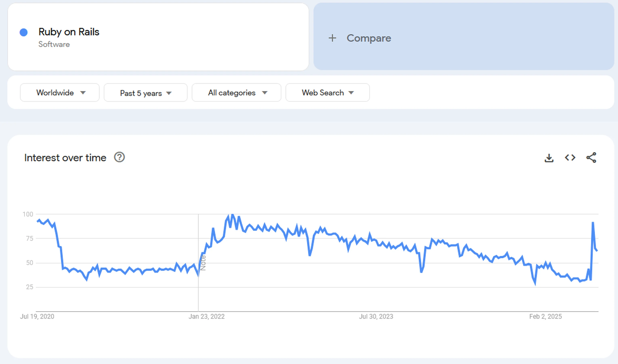Expand the All categories dropdown
Screen dimensions: 618x364
click(236, 93)
